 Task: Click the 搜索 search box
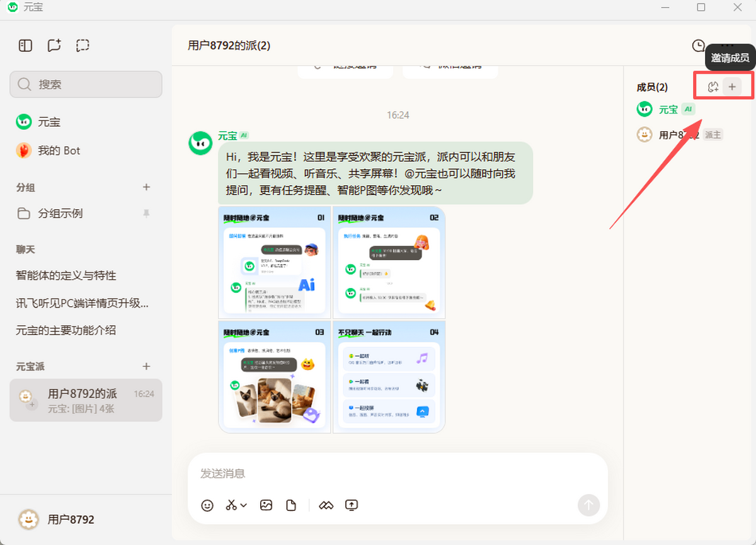point(86,84)
